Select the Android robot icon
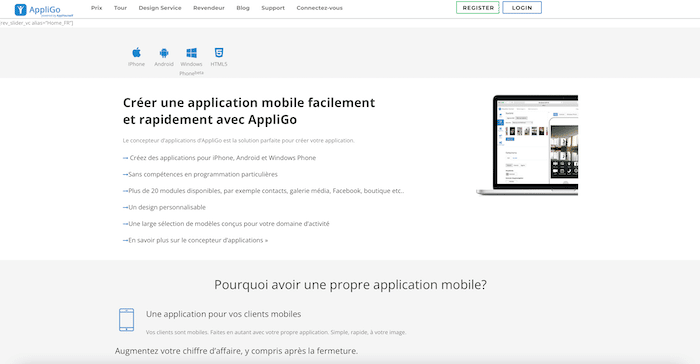 click(x=164, y=53)
